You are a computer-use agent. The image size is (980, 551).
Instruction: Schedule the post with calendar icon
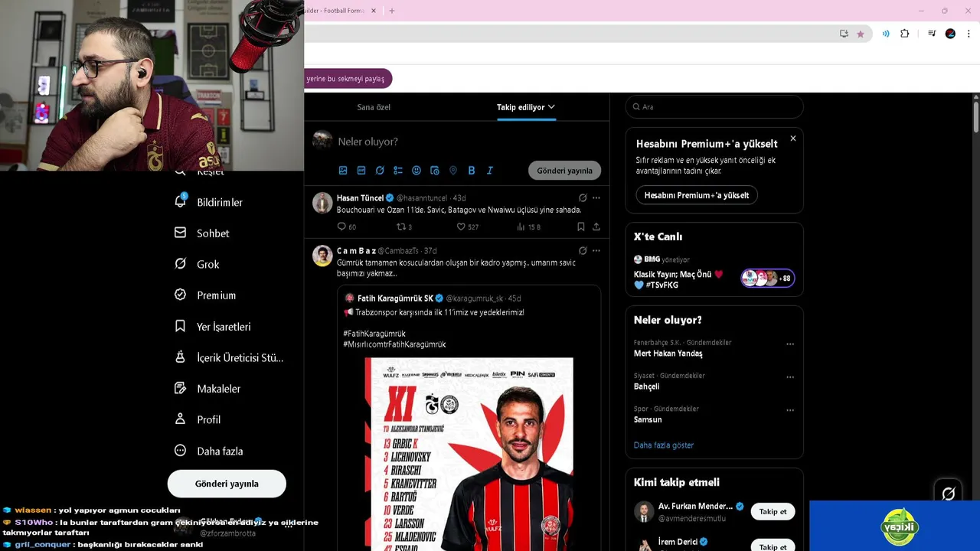click(x=435, y=170)
